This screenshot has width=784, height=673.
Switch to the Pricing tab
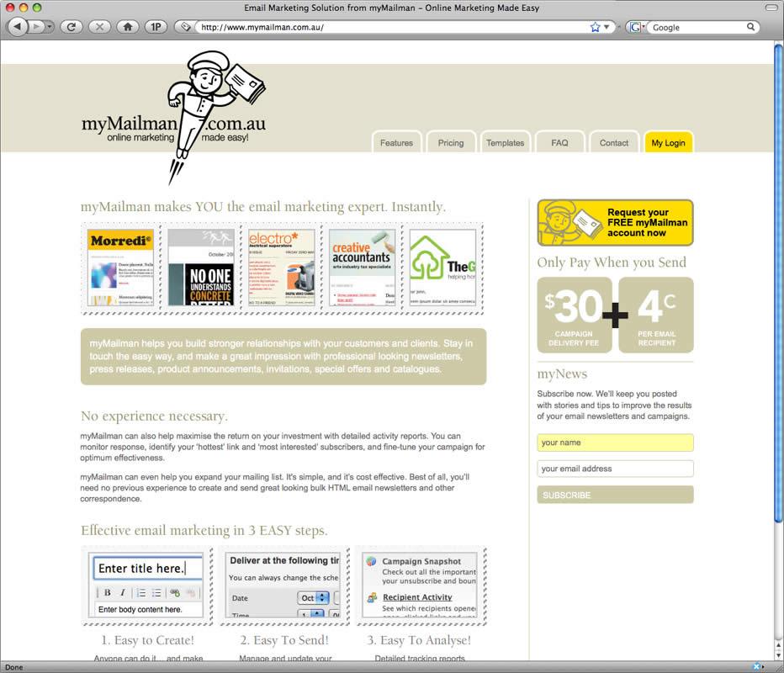click(451, 142)
